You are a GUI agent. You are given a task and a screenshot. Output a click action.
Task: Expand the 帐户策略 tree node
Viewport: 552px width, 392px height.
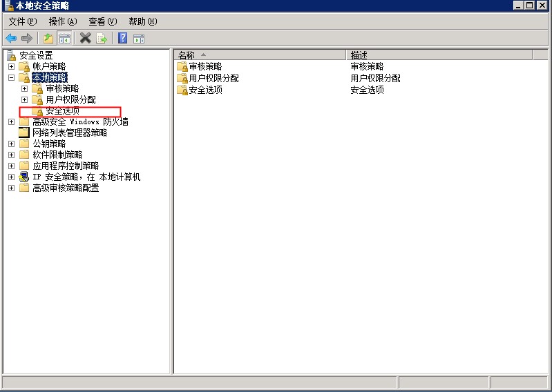click(x=11, y=67)
